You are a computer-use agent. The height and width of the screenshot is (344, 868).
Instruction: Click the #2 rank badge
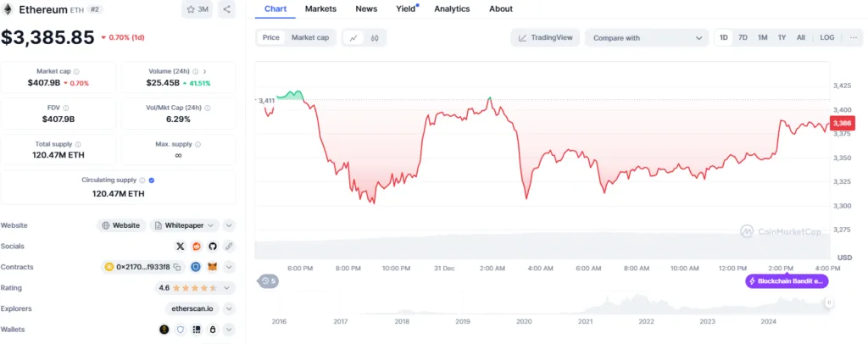95,9
